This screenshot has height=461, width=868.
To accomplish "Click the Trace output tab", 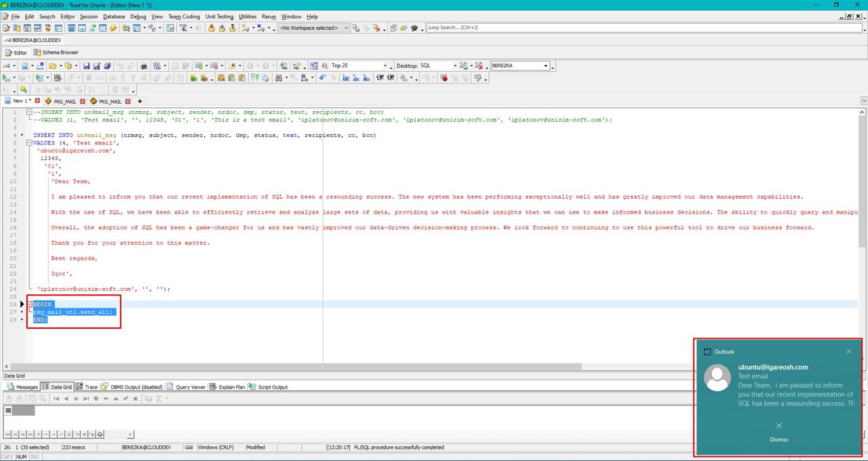I will click(x=87, y=387).
